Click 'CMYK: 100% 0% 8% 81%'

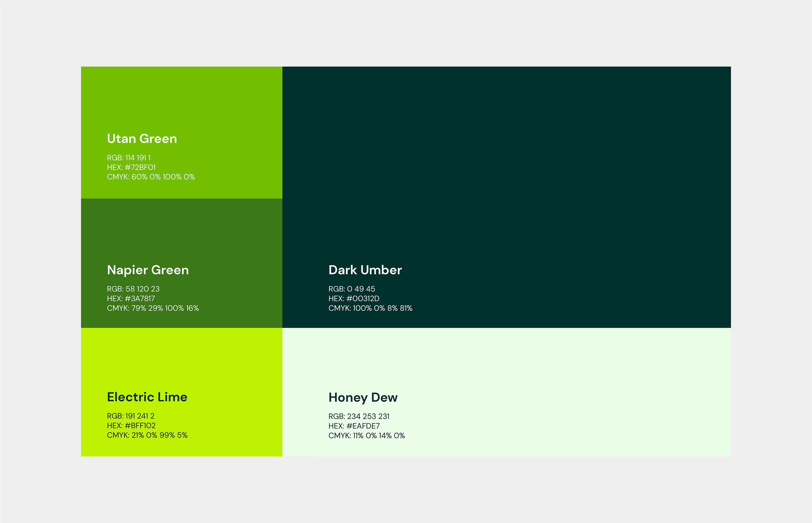coord(371,308)
